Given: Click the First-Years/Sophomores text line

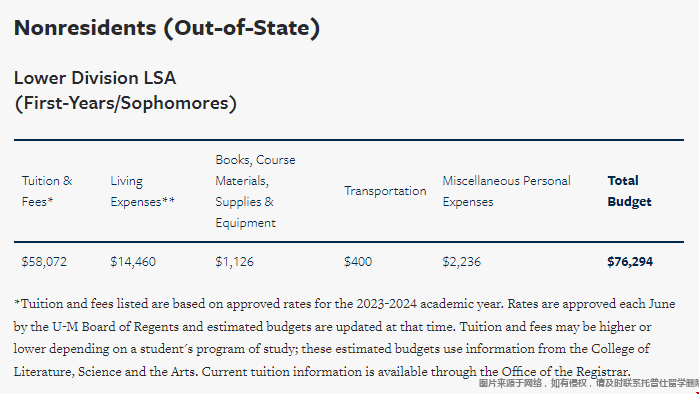Looking at the screenshot, I should 125,103.
